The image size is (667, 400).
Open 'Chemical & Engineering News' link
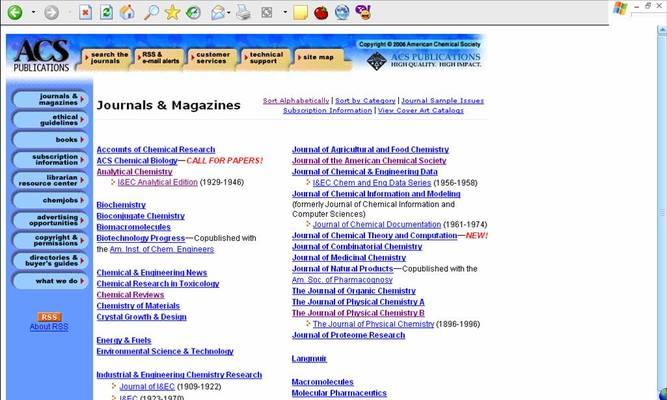click(152, 273)
